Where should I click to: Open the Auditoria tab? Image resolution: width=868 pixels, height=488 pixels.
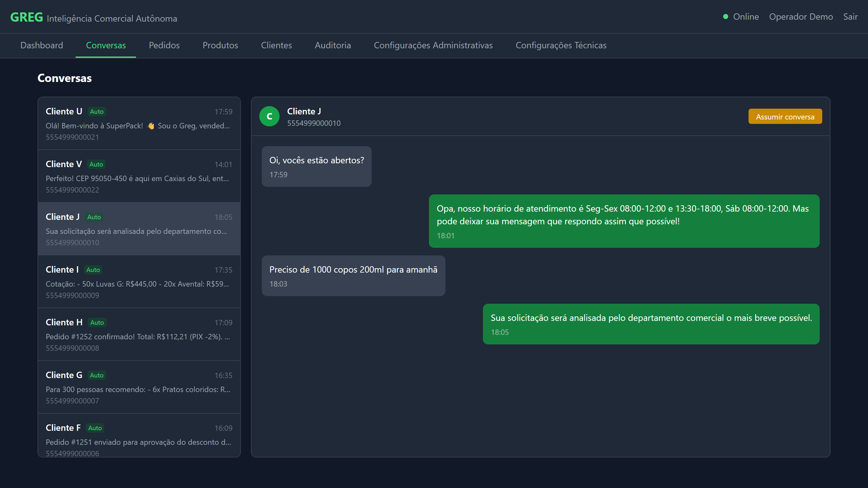pos(333,45)
